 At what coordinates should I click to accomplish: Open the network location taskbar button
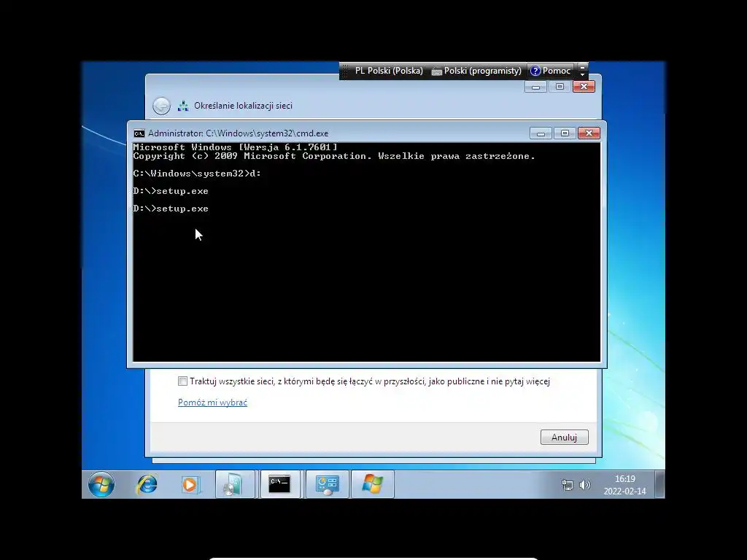tap(328, 485)
